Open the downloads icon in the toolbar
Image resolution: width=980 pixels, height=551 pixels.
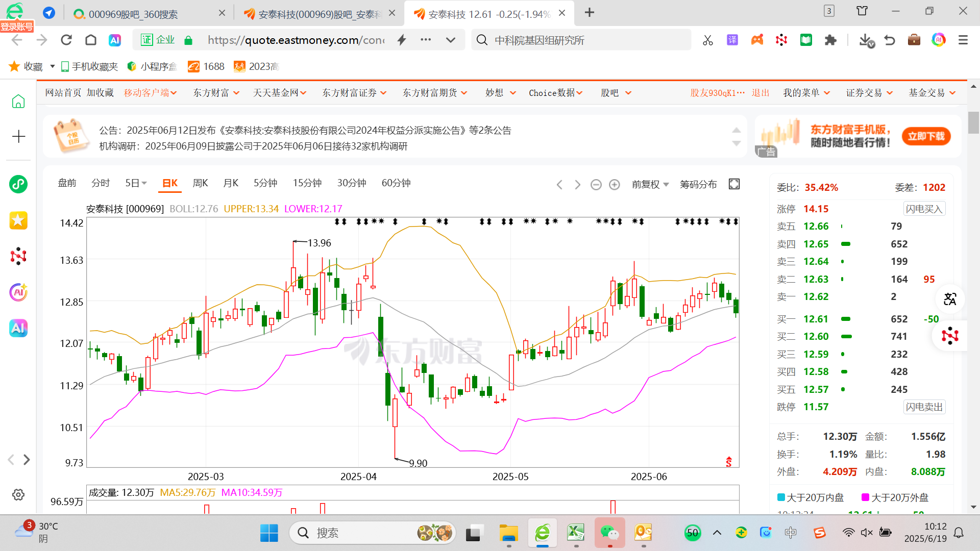866,40
